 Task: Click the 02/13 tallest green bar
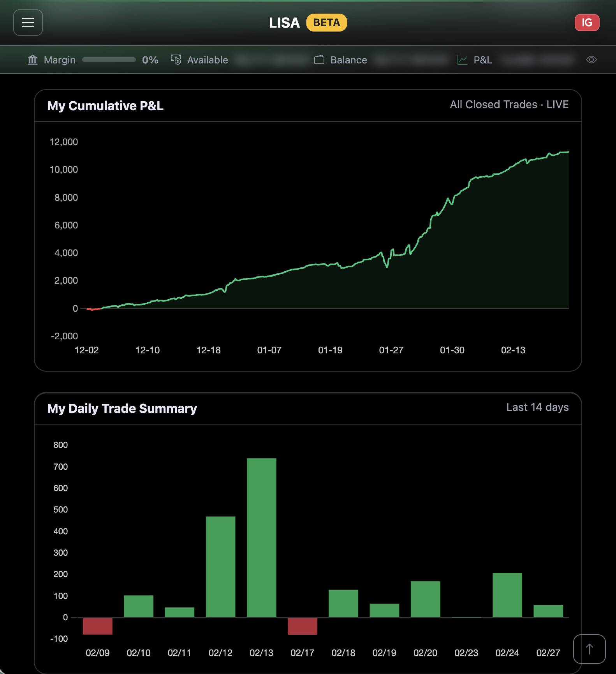pos(262,537)
